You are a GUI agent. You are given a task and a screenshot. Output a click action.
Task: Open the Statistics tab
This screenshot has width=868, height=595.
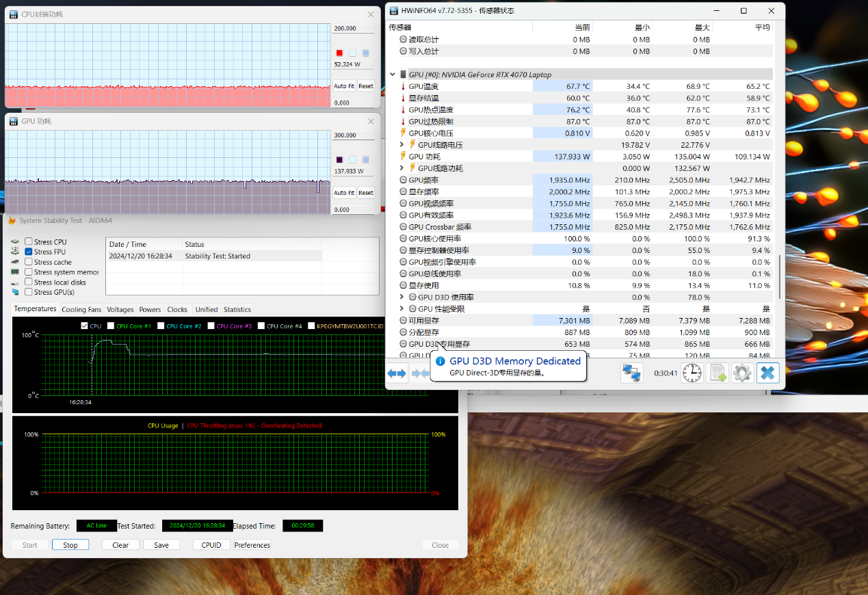pyautogui.click(x=237, y=310)
